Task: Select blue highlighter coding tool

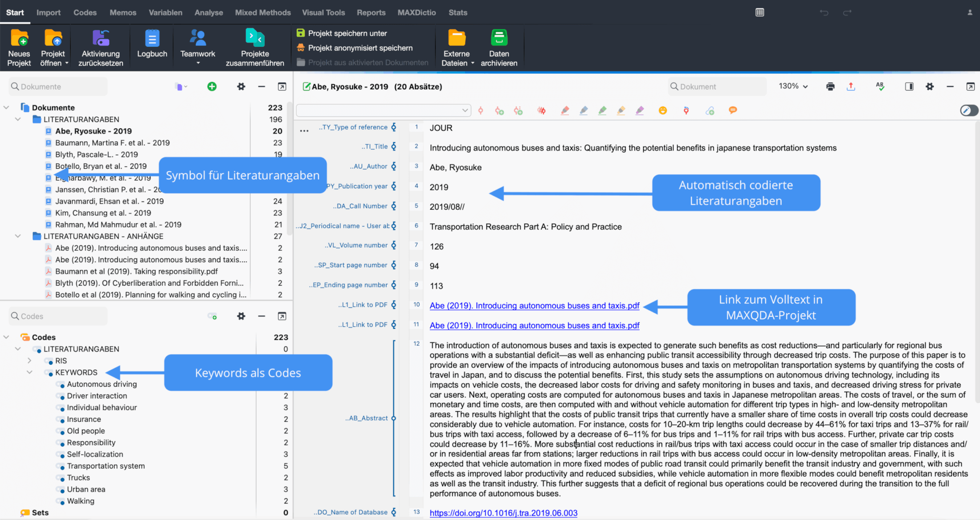Action: pos(584,111)
